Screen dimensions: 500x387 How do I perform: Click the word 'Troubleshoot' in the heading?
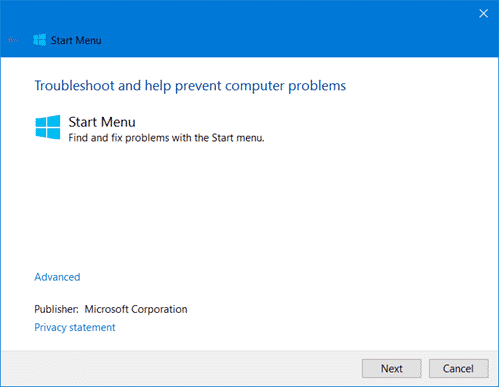[x=75, y=86]
